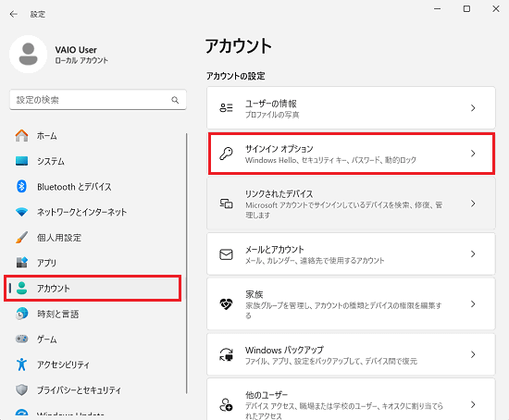
Task: Select システム in the sidebar
Action: [x=94, y=161]
